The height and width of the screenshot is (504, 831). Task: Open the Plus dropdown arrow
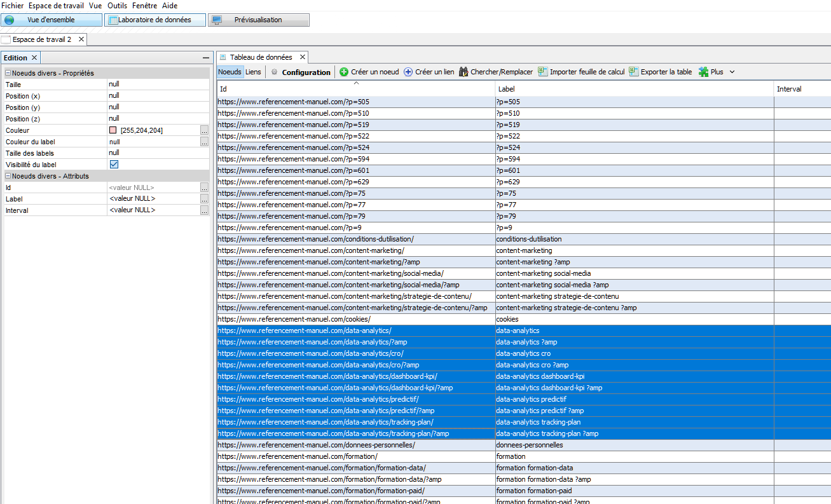pos(732,72)
